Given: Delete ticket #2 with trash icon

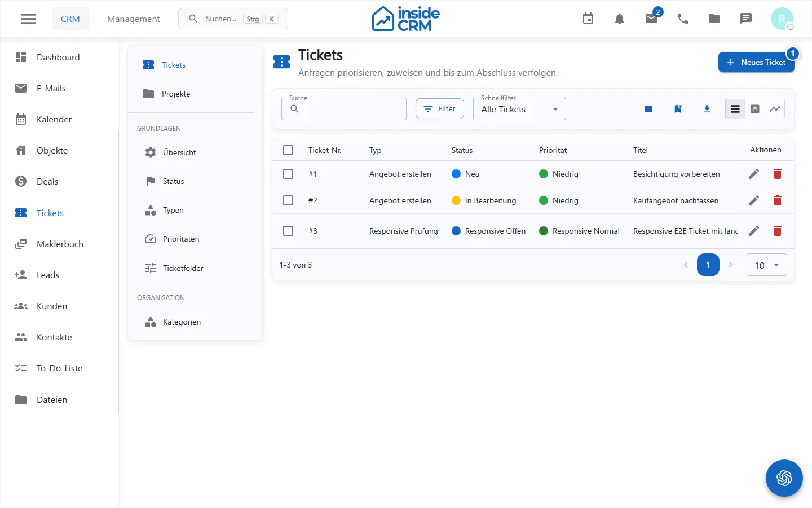Looking at the screenshot, I should 778,200.
